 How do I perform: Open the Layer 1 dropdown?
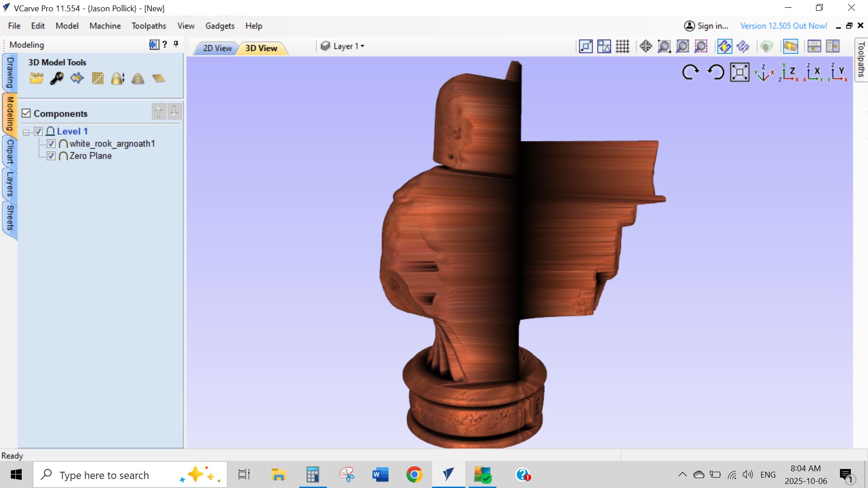pos(348,46)
